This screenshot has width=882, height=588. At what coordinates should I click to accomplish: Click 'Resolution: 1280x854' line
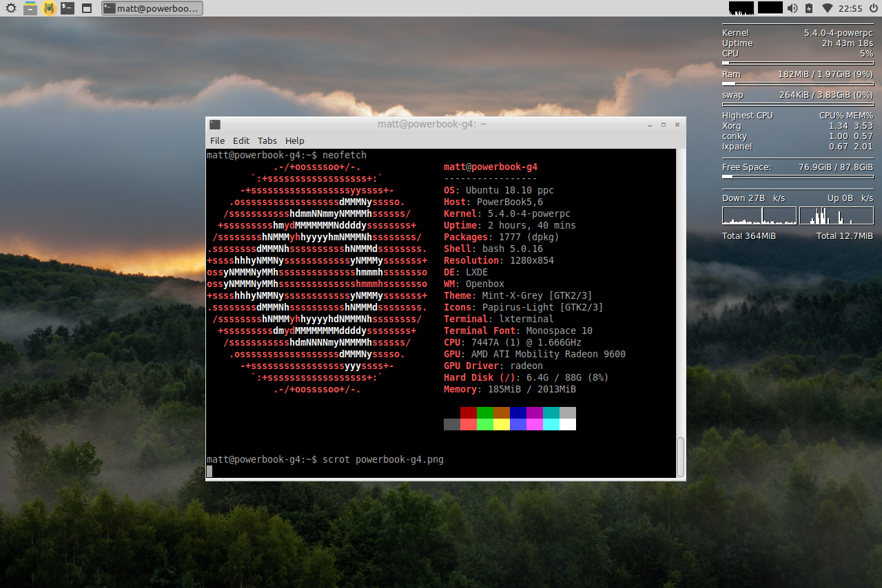[499, 261]
